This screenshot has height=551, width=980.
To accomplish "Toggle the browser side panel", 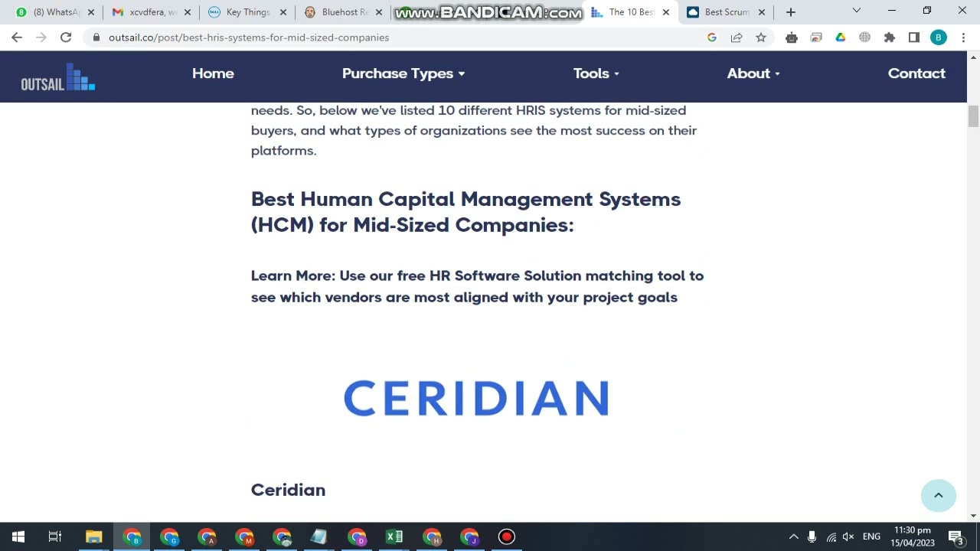I will click(914, 37).
